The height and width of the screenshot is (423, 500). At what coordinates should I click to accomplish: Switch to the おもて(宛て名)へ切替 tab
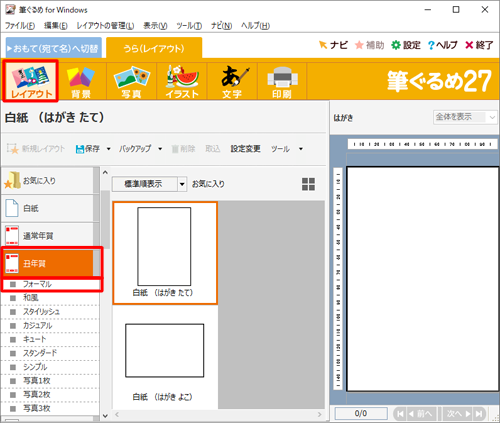[54, 48]
